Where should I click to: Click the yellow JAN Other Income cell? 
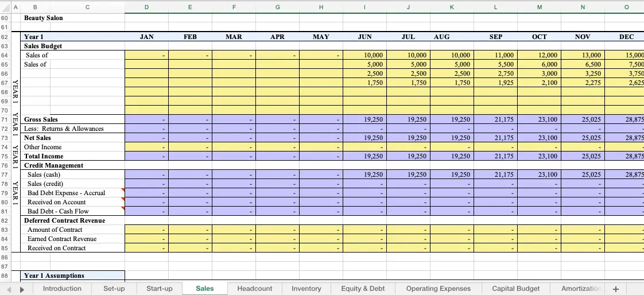[146, 147]
